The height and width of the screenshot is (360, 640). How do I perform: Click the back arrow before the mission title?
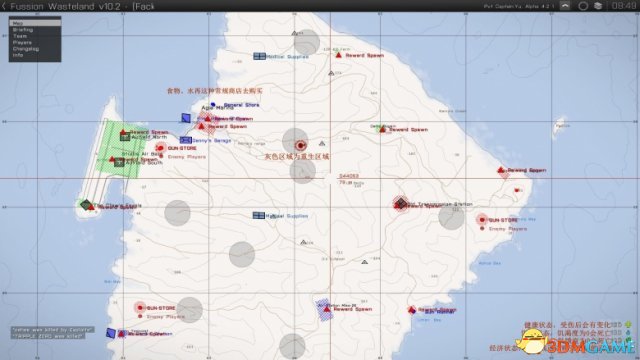(4, 6)
